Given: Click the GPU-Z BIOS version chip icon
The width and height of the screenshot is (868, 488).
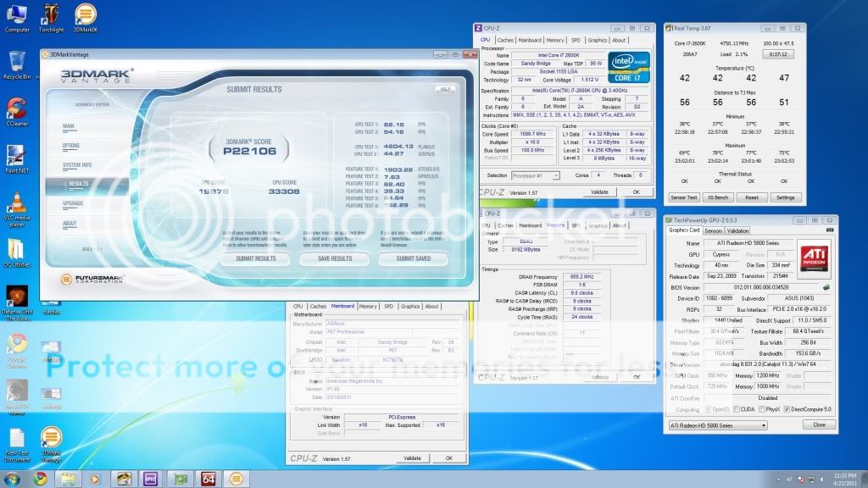Looking at the screenshot, I should pyautogui.click(x=825, y=286).
